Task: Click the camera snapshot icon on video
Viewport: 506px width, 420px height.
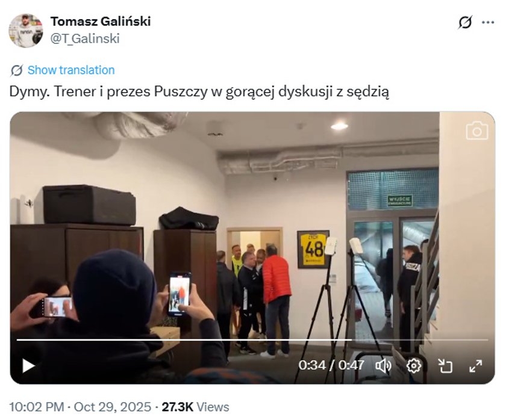Action: coord(477,131)
